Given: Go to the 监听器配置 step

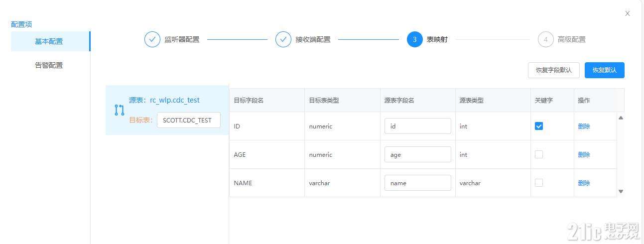Looking at the screenshot, I should 182,39.
